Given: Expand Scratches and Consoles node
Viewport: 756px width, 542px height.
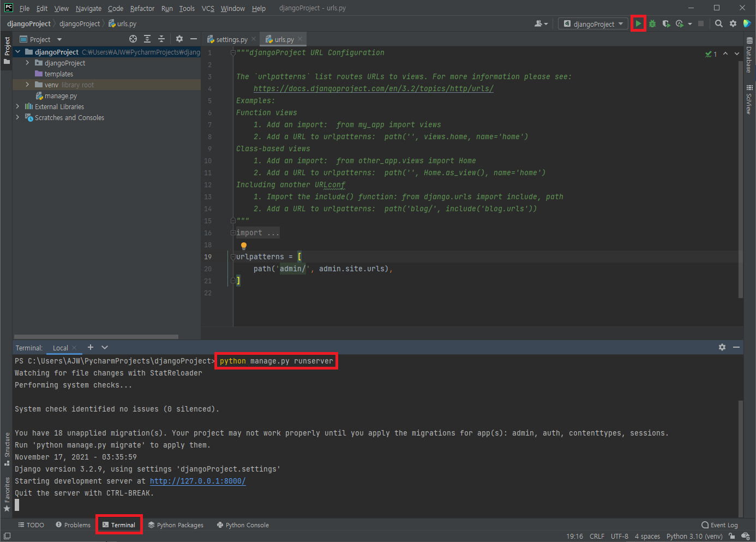Looking at the screenshot, I should coord(18,117).
